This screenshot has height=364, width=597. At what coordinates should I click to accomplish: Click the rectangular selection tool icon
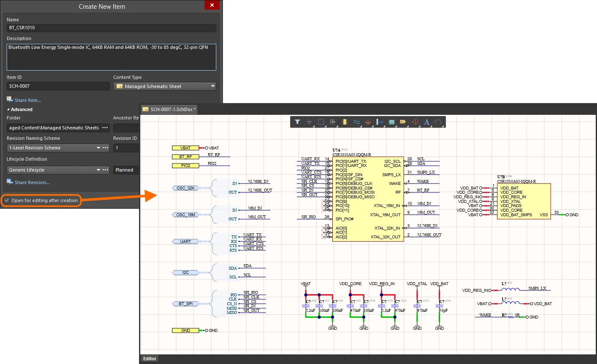321,122
